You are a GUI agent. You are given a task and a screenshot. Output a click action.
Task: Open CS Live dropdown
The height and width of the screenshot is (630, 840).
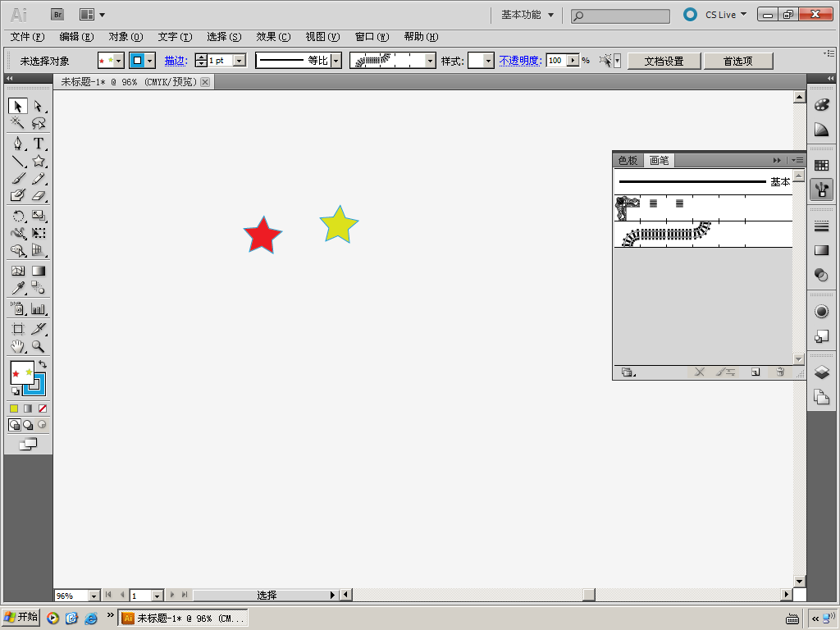725,15
